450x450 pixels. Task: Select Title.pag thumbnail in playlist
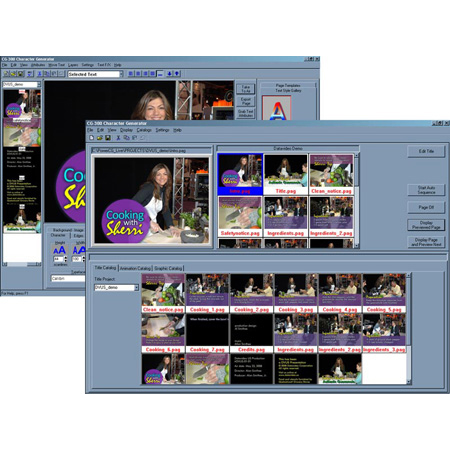pos(286,174)
